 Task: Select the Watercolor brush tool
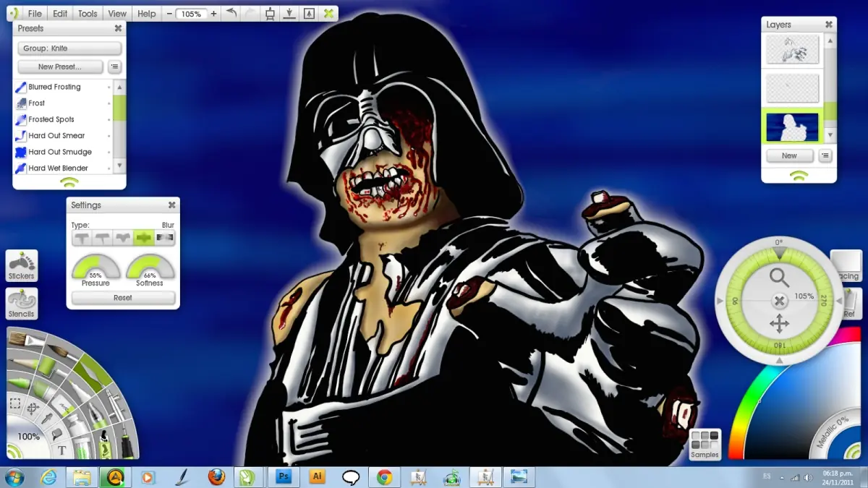62,351
